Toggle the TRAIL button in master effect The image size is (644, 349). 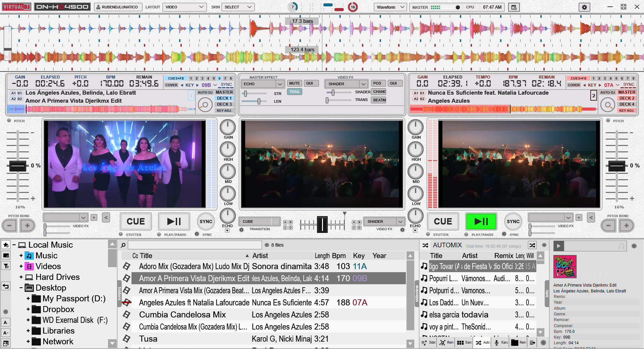[x=294, y=92]
